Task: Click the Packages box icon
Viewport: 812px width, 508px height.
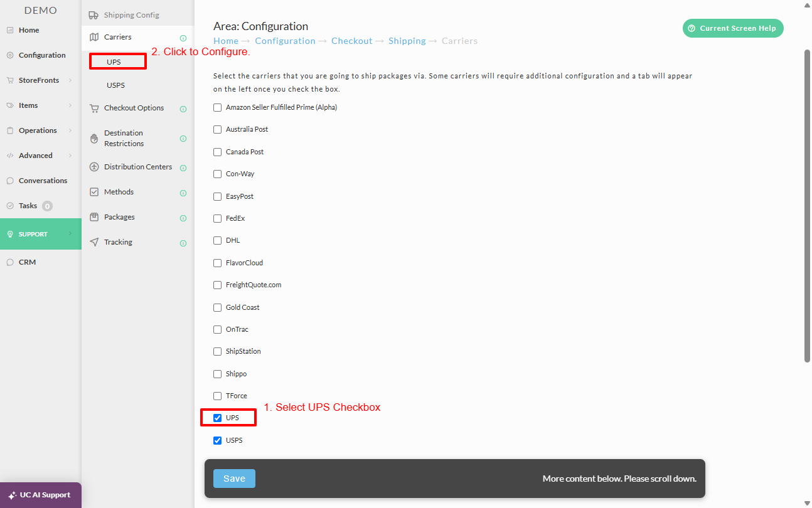Action: (x=94, y=217)
